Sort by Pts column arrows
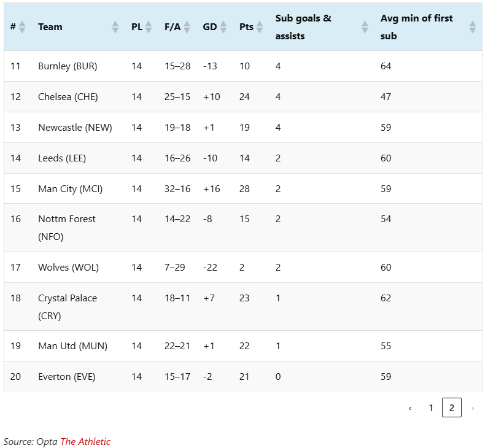The image size is (488, 448). (260, 27)
